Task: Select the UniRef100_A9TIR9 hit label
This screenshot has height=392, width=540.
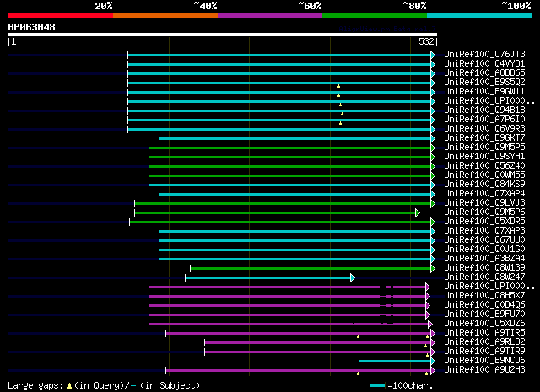Action: click(x=484, y=352)
